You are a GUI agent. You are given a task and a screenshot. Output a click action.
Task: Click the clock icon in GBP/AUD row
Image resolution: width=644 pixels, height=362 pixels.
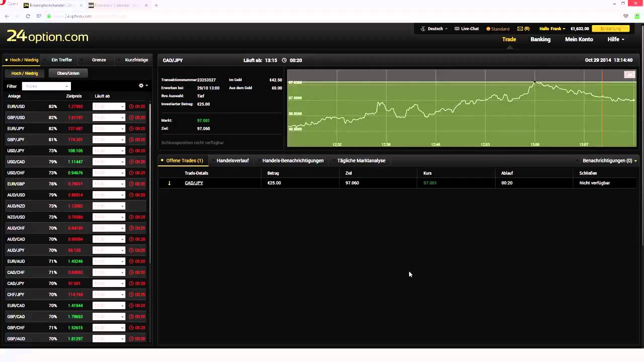tap(131, 339)
